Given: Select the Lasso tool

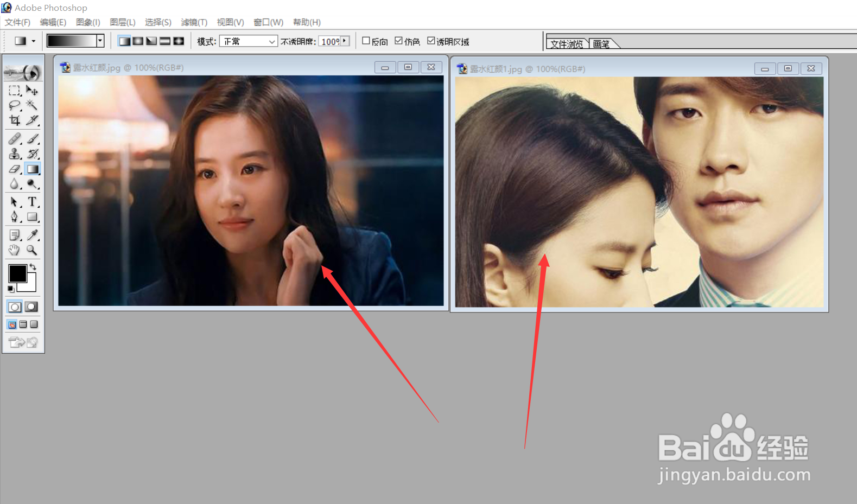Looking at the screenshot, I should click(x=15, y=105).
